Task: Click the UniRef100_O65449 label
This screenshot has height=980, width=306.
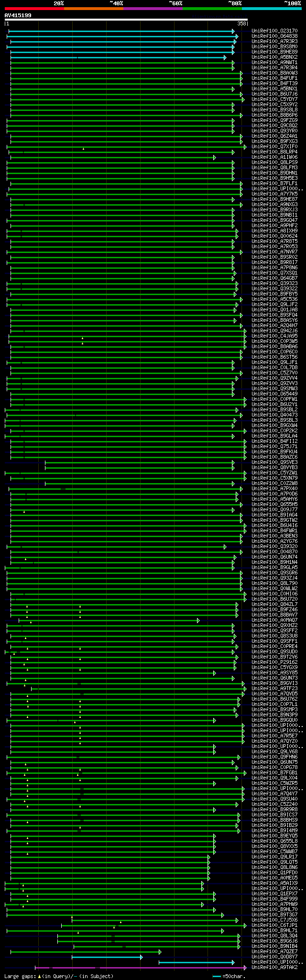Action: [x=274, y=394]
